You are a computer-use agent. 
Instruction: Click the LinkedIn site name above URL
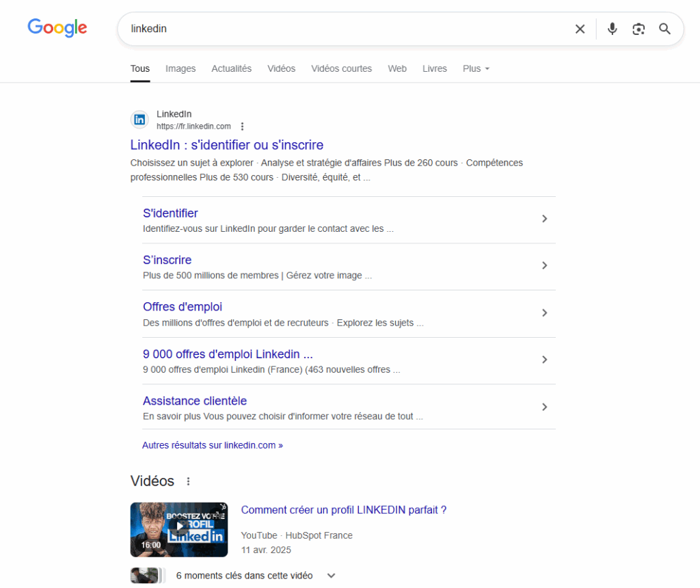(174, 114)
